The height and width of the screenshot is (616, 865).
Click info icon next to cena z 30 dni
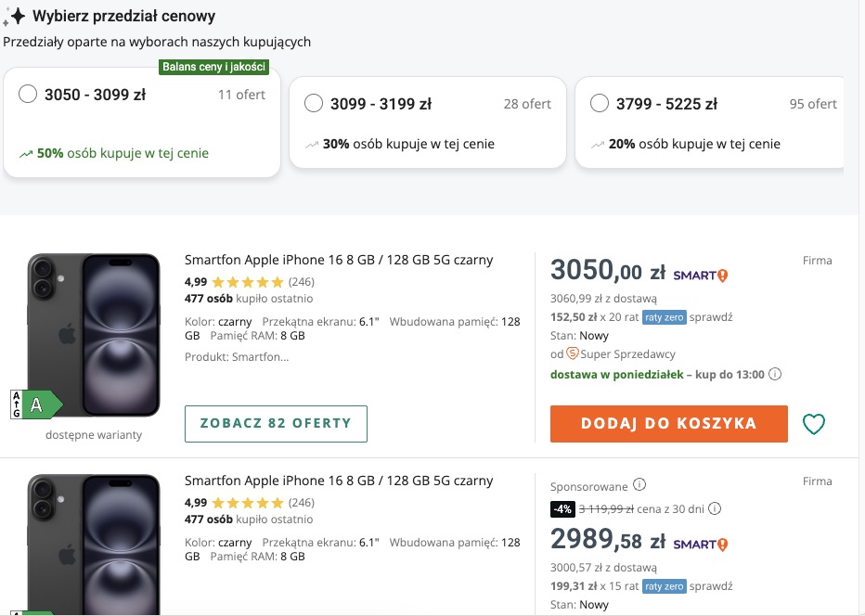tap(715, 508)
